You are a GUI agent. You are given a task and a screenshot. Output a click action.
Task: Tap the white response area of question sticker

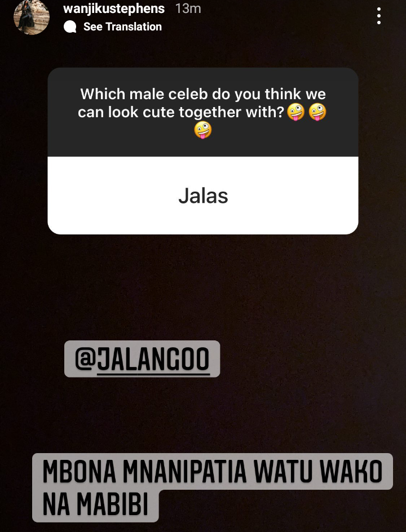[203, 196]
